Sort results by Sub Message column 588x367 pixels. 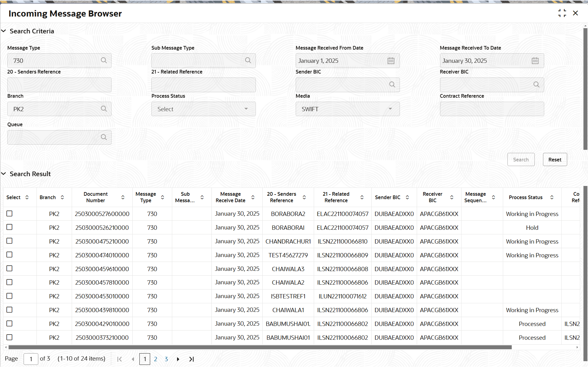202,197
